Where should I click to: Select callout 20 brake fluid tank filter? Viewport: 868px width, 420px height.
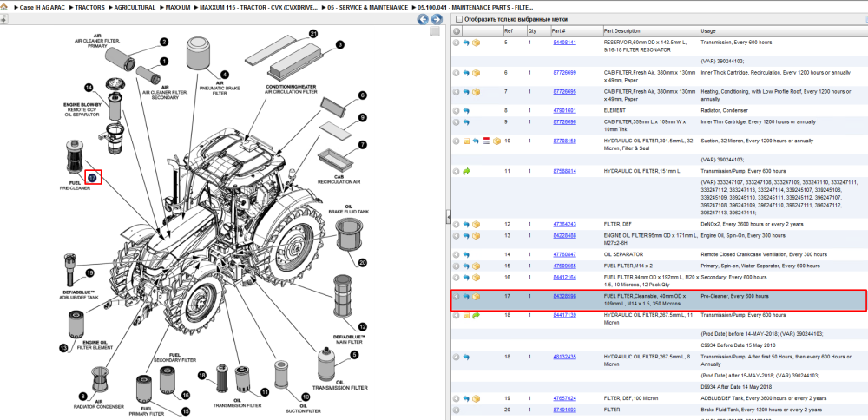click(363, 263)
